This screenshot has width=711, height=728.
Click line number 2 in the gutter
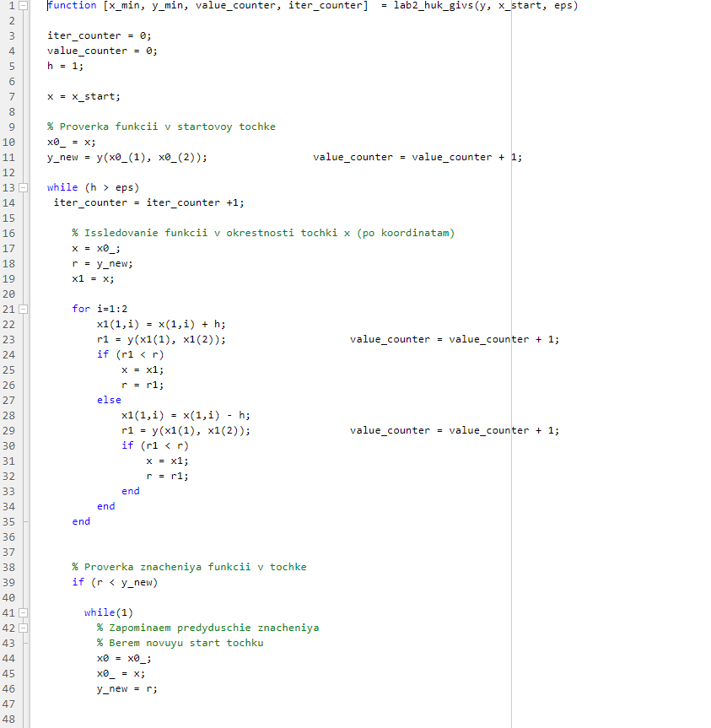pyautogui.click(x=12, y=21)
